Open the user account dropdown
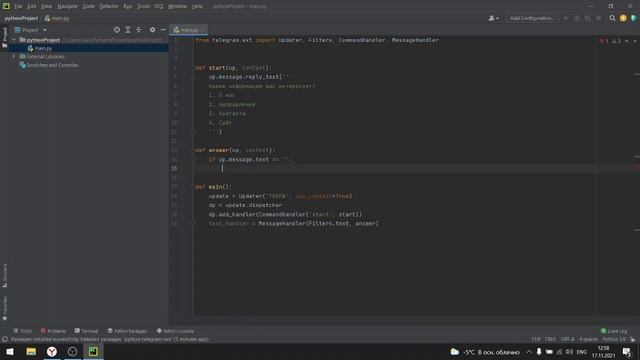Viewport: 640px width, 360px height. point(493,18)
